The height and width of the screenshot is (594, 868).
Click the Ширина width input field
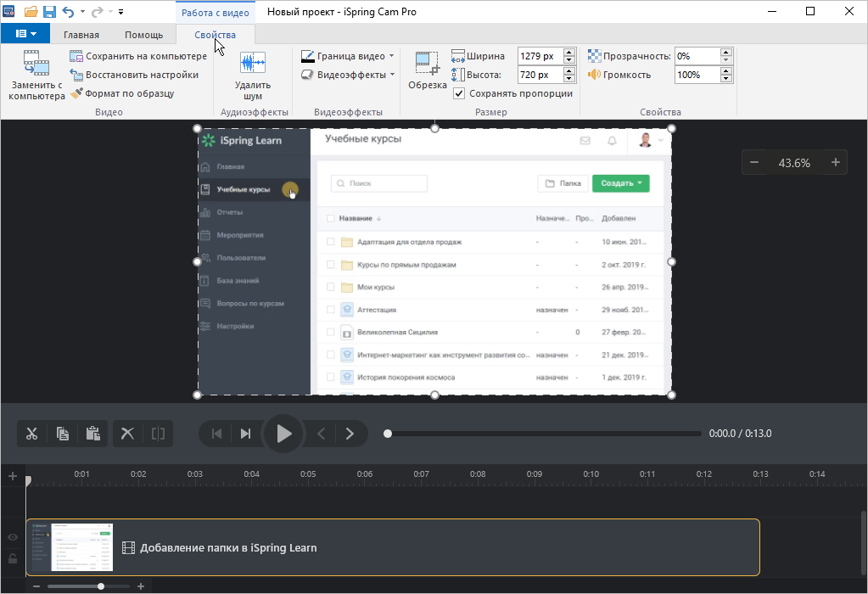click(x=540, y=56)
